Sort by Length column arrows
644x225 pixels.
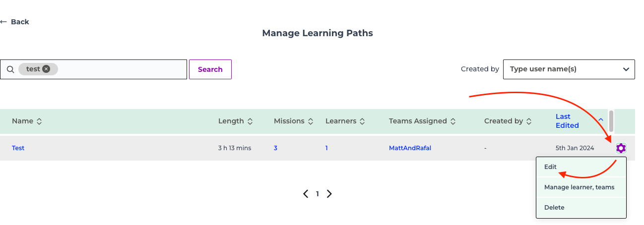pos(250,121)
